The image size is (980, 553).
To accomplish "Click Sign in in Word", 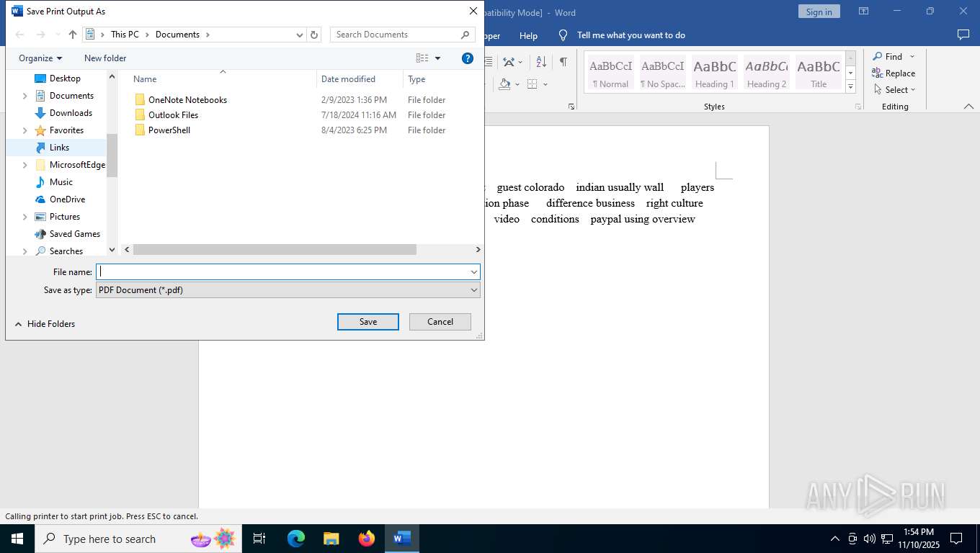I will click(x=819, y=12).
